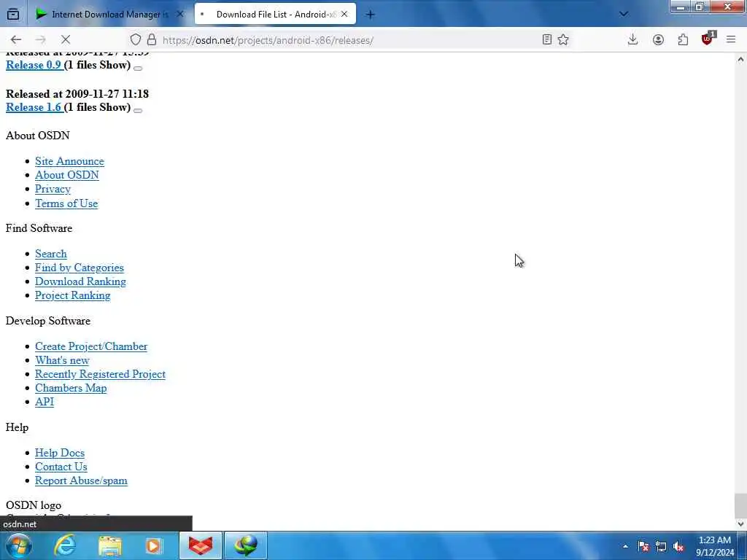Switch to the red fox taskbar app
The height and width of the screenshot is (560, 747).
[x=201, y=545]
